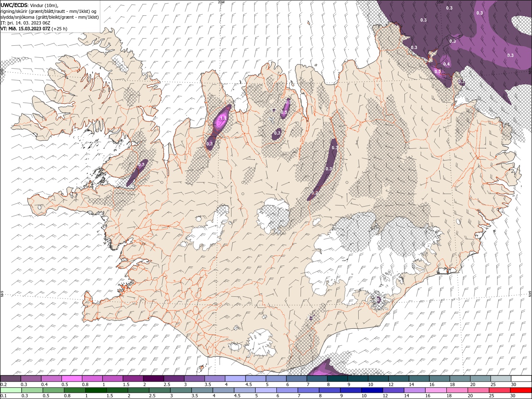Image resolution: width=532 pixels, height=399 pixels.
Task: Click the '(+25 h)' forecast offset text
Action: [59, 29]
